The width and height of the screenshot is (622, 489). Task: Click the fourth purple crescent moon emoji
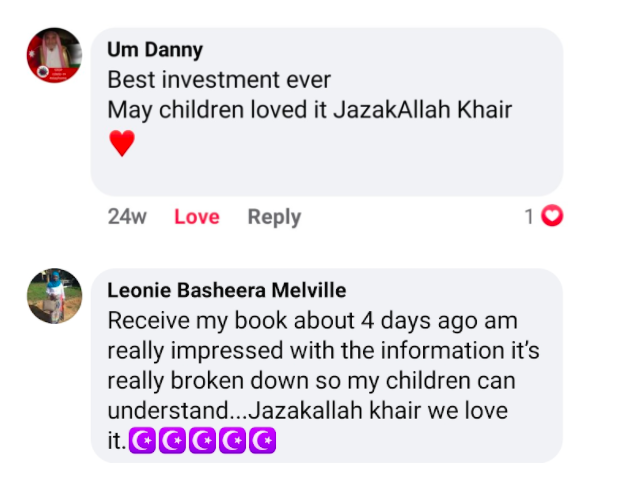pos(233,439)
